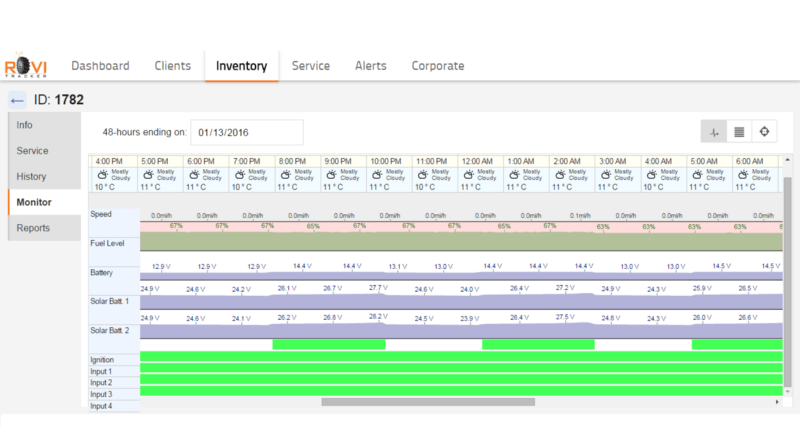Click the Input 2 row label

101,383
